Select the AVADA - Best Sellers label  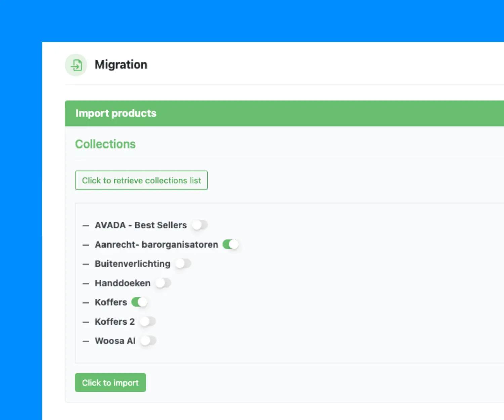coord(141,225)
